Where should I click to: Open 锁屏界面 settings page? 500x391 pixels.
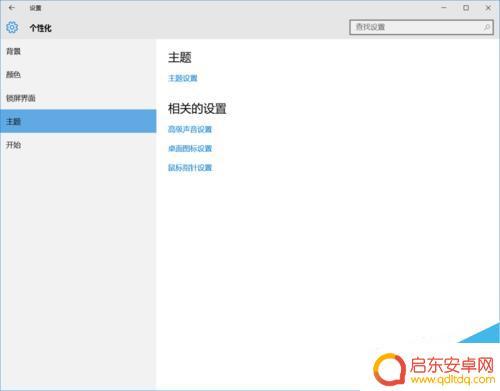pos(78,98)
